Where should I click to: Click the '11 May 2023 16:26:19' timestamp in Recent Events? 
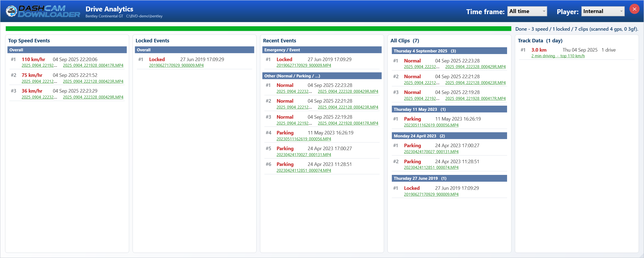click(x=331, y=133)
